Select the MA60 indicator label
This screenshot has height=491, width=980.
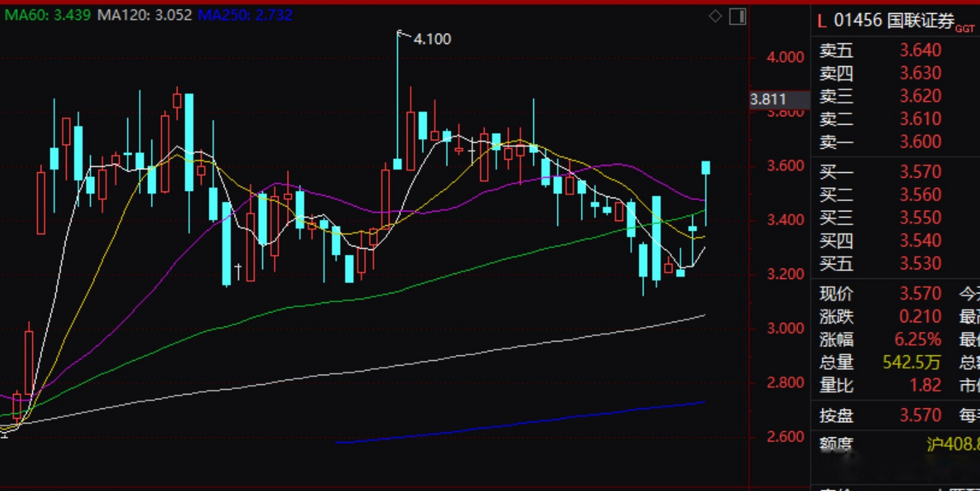point(48,15)
